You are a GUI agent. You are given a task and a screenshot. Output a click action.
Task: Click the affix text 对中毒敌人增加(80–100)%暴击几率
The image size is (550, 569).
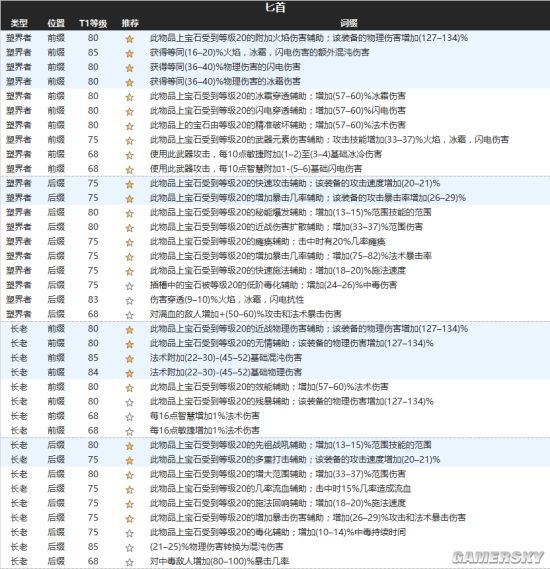pos(219,561)
